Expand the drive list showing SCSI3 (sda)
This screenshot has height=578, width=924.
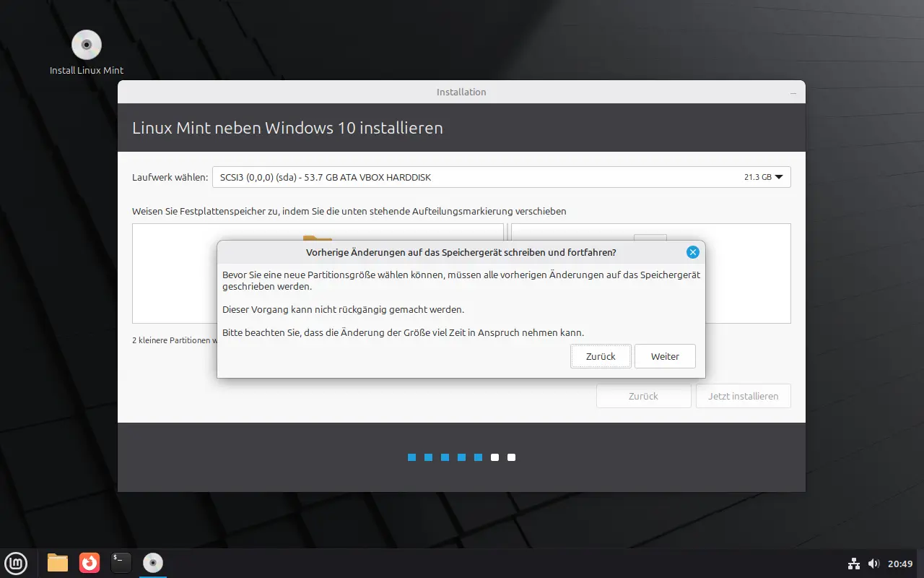[x=780, y=176]
